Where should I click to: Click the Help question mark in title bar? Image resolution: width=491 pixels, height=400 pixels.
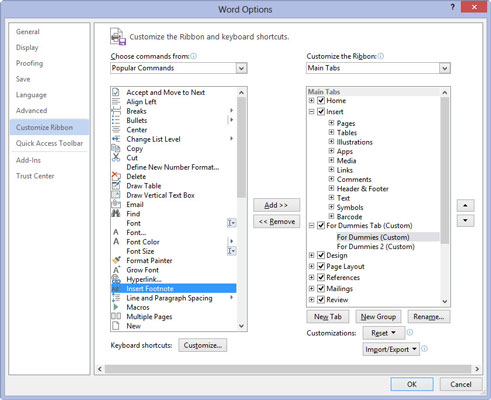(452, 7)
